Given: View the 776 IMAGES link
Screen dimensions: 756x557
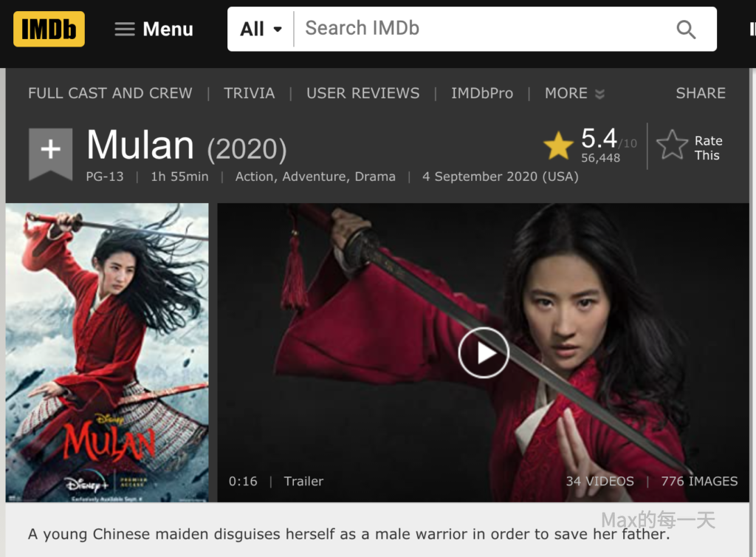Looking at the screenshot, I should tap(699, 482).
